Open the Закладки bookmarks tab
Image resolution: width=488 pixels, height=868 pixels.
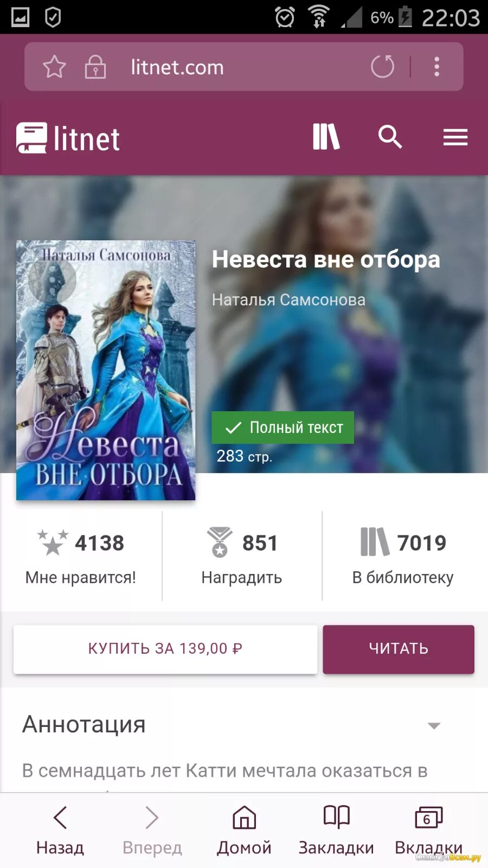[x=336, y=831]
